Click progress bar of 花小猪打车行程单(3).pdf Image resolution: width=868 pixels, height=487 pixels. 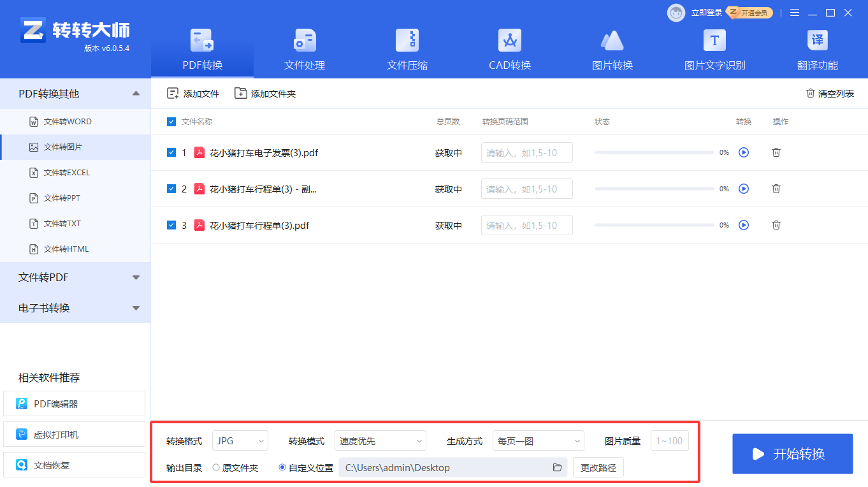(x=655, y=225)
